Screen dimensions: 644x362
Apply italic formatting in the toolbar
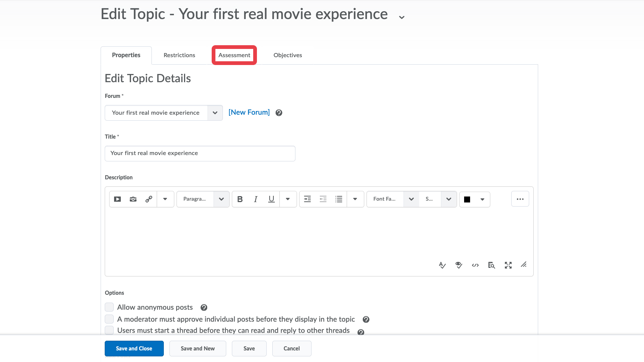point(256,199)
